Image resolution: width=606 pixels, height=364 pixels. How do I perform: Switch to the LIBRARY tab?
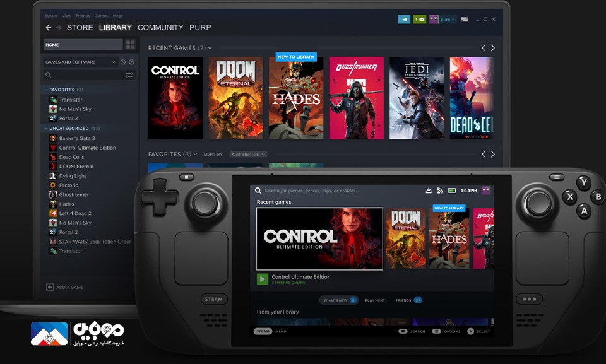[115, 27]
